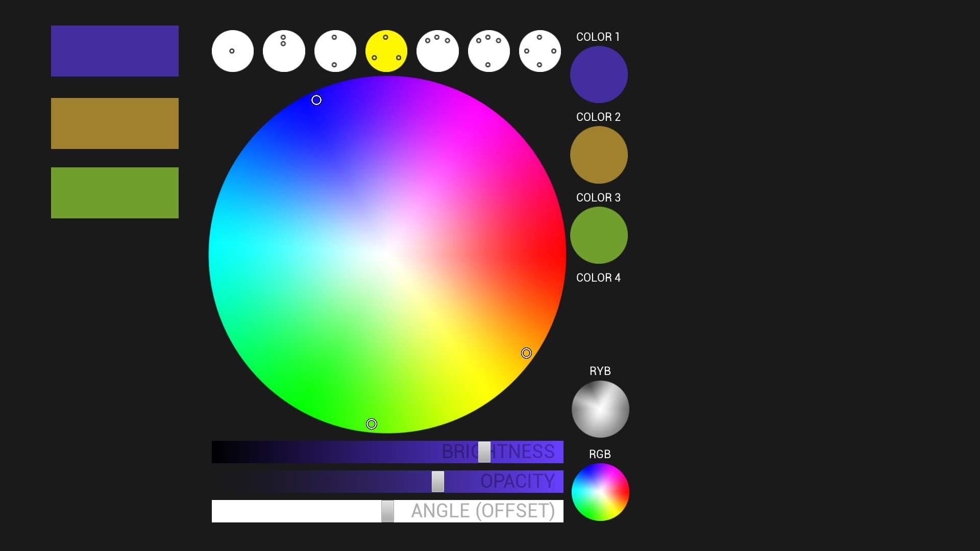Click the green marker at wheel bottom

pos(372,424)
